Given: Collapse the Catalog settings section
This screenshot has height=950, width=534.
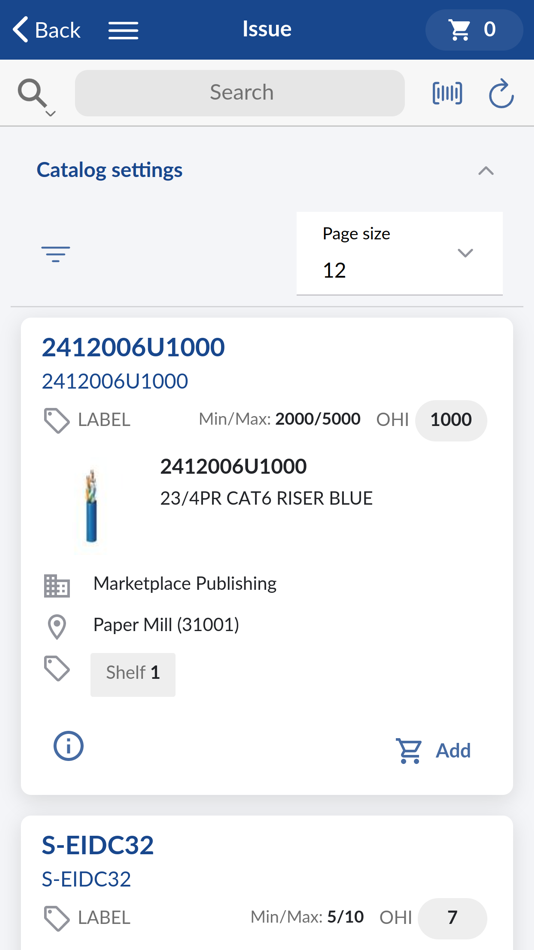Looking at the screenshot, I should (486, 171).
